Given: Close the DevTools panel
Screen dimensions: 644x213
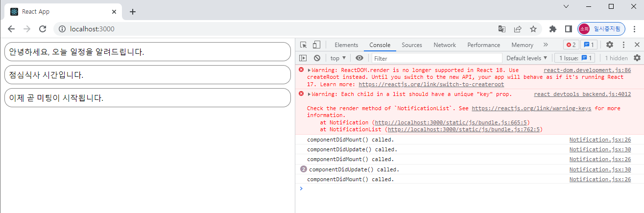Looking at the screenshot, I should tap(637, 45).
